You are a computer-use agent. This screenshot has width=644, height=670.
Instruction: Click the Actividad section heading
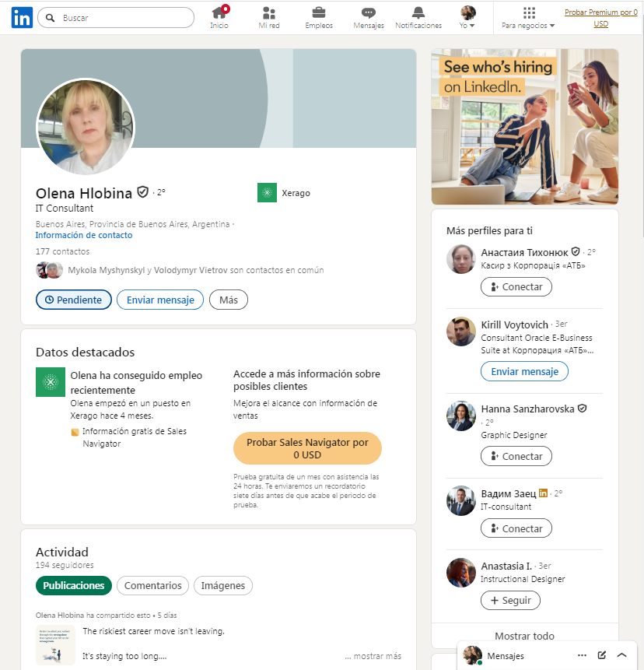coord(62,552)
